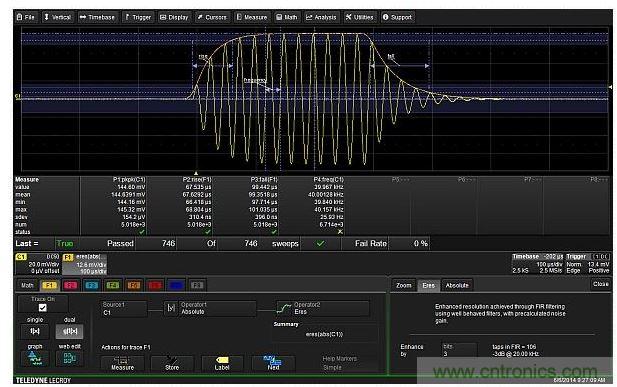
Task: Open the Cursors menu
Action: click(x=212, y=17)
